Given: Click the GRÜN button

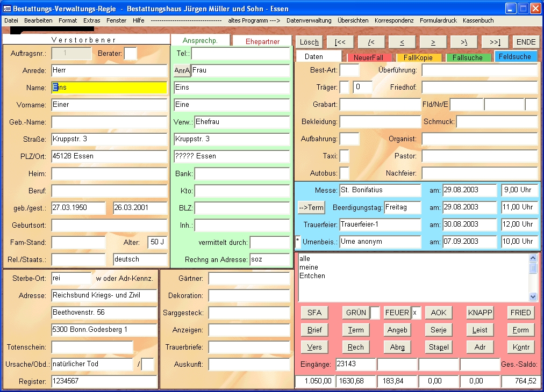Looking at the screenshot, I should (356, 313).
